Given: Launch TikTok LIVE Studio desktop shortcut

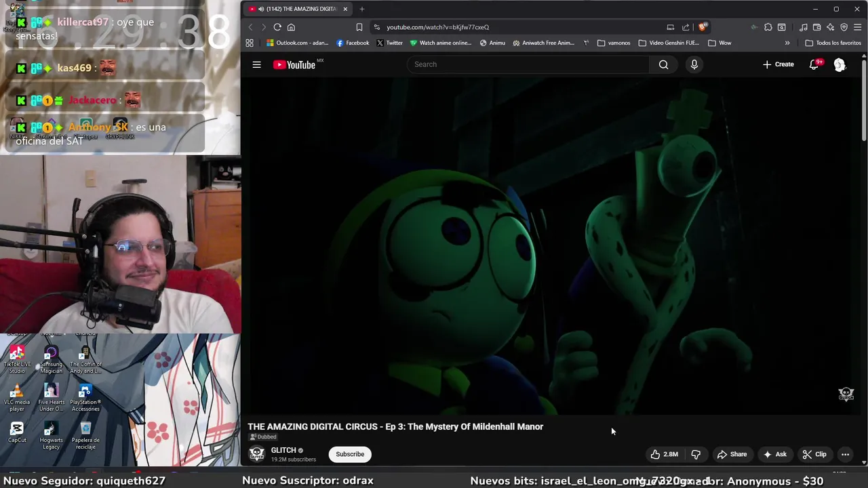Looking at the screenshot, I should (17, 359).
